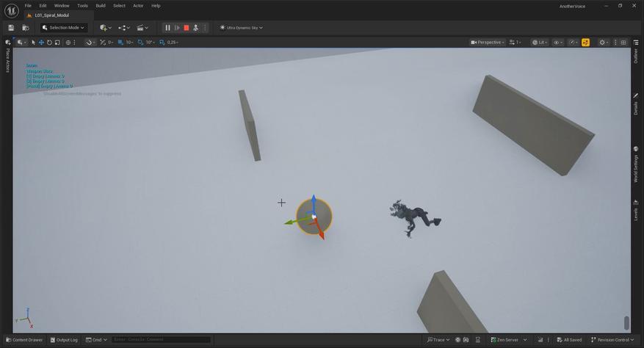This screenshot has width=644, height=348.
Task: Open the Select menu
Action: tap(119, 6)
